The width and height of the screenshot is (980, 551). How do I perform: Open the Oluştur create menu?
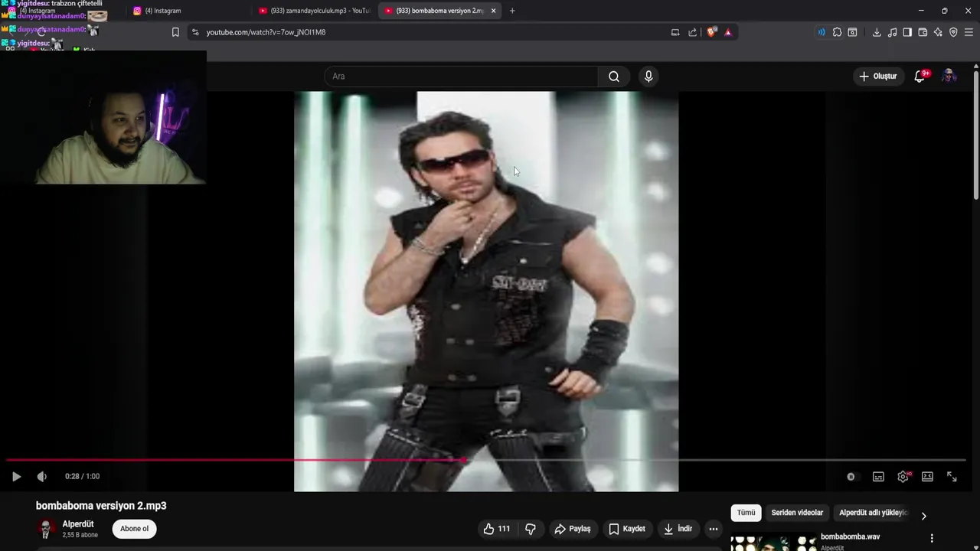[x=877, y=77]
